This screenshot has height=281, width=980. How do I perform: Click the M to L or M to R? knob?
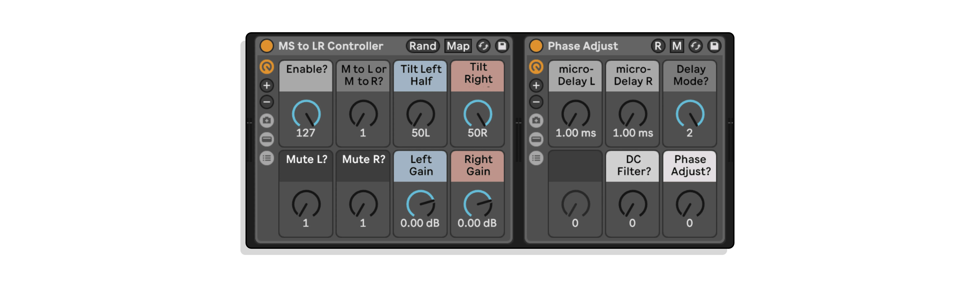coord(363,114)
